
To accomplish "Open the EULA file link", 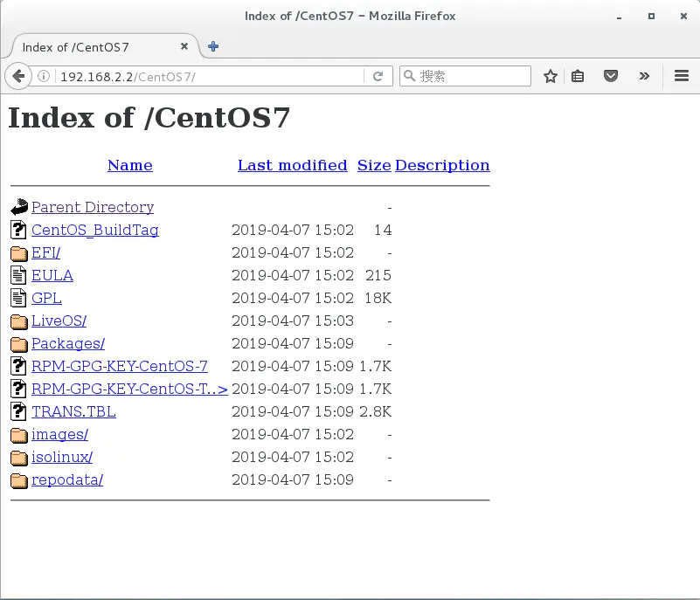I will click(x=52, y=275).
